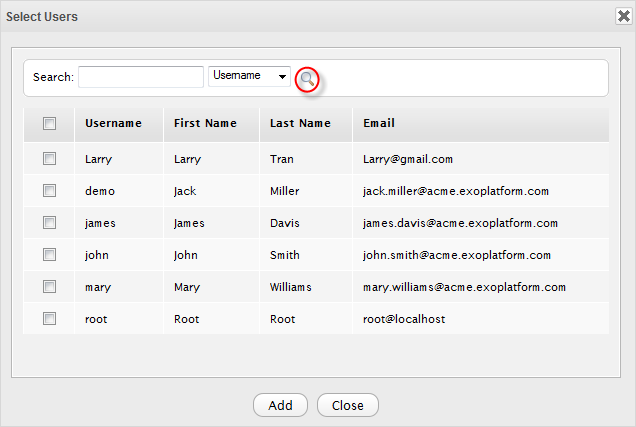
Task: Click the Close button at bottom
Action: 347,405
